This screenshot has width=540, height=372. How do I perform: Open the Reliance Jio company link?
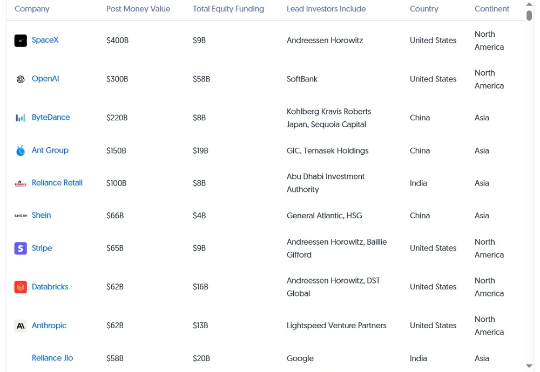click(x=52, y=358)
